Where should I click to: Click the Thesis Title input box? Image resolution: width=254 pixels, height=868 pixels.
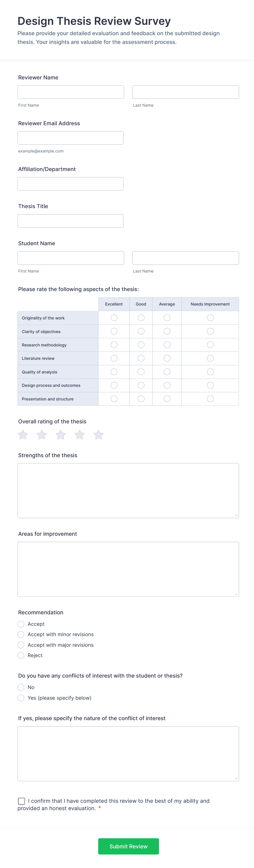[x=70, y=221]
